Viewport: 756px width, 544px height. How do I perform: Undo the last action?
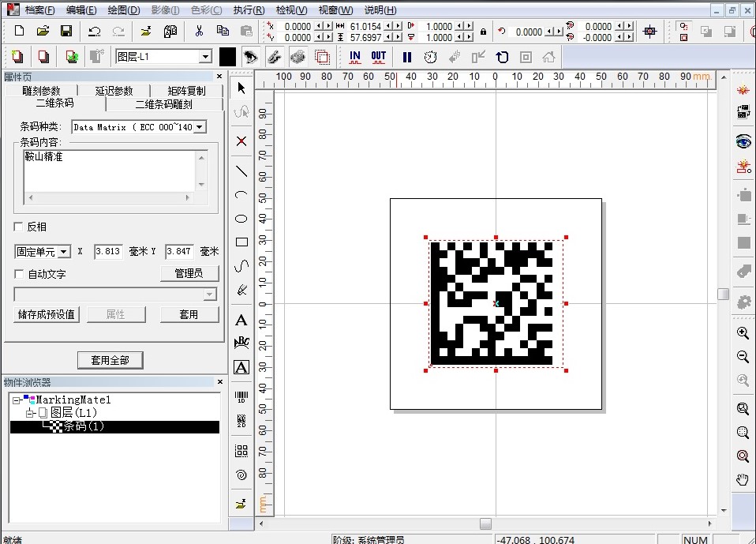click(x=95, y=32)
